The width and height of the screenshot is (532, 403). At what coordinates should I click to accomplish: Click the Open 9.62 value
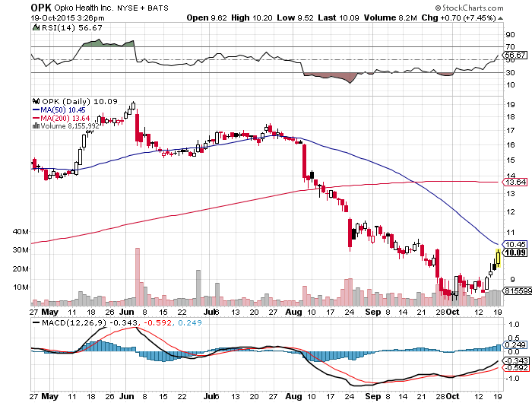click(207, 17)
